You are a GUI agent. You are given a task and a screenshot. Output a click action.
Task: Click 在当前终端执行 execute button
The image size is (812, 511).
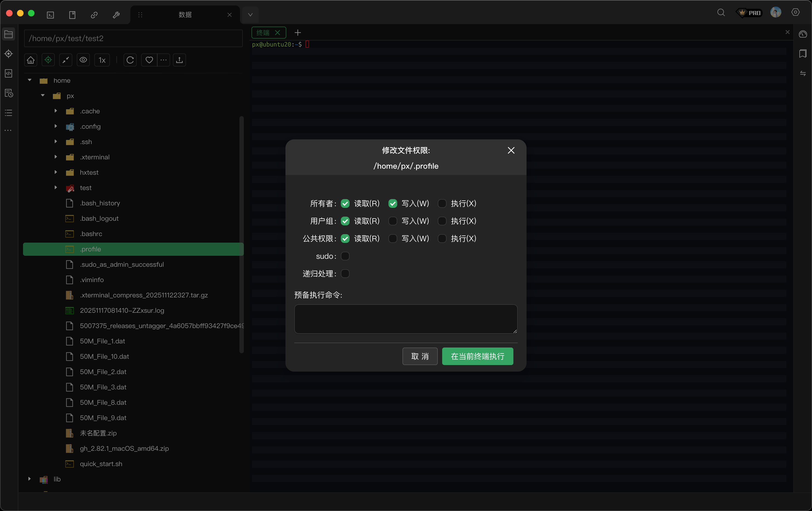point(477,356)
